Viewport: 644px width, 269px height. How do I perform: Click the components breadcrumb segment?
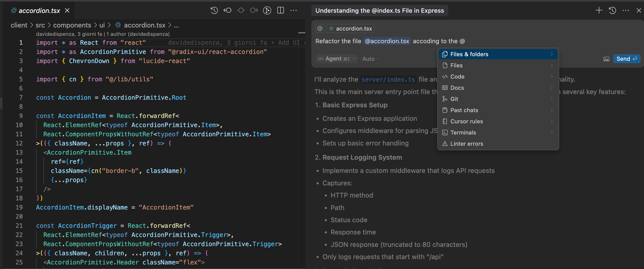pos(72,25)
